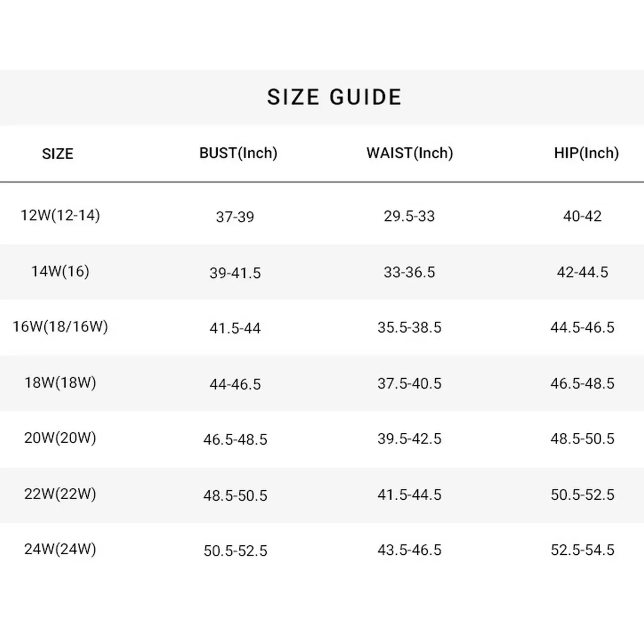Screen dimensions: 644x644
Task: Click bust value 37-39
Action: [235, 217]
